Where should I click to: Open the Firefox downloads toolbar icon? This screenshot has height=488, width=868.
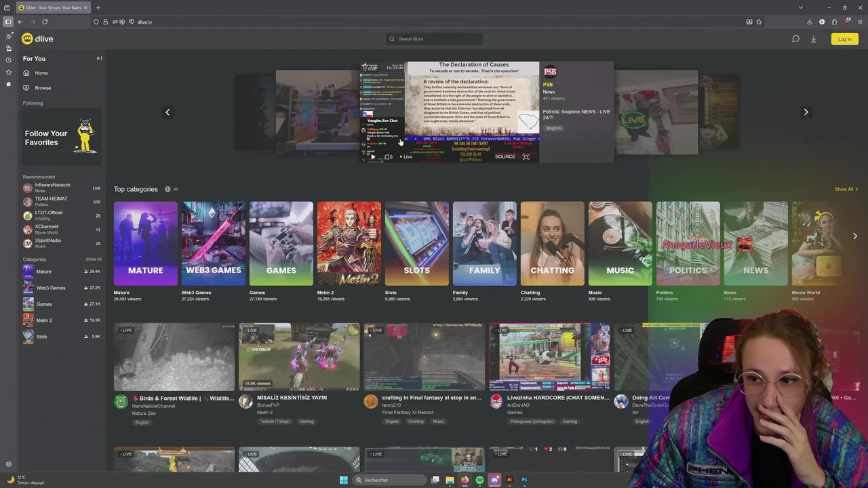[x=810, y=22]
